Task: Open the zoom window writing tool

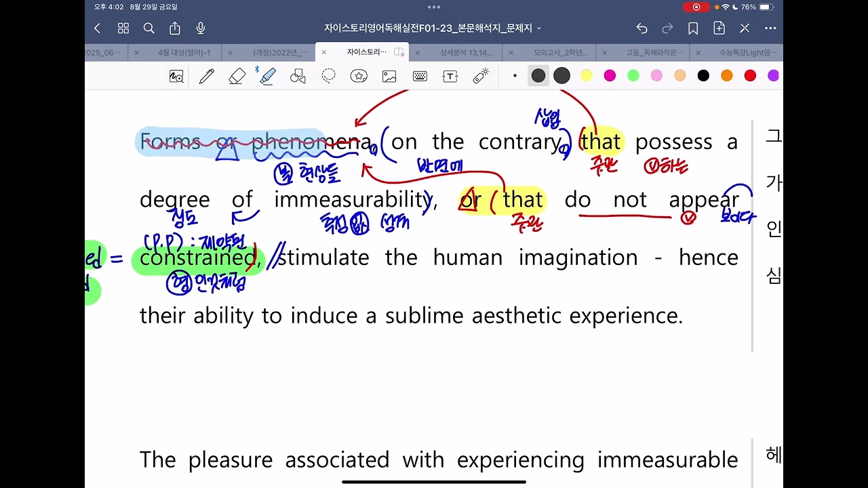Action: click(176, 77)
